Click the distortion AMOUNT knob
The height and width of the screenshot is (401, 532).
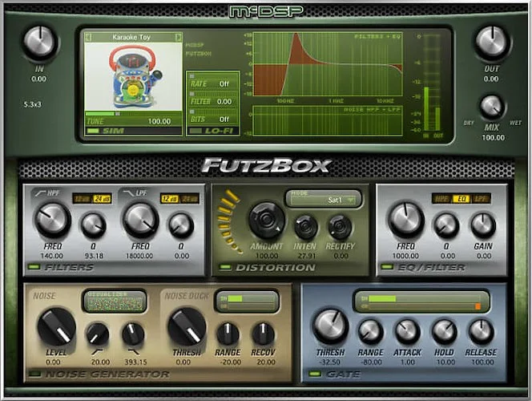pos(267,219)
